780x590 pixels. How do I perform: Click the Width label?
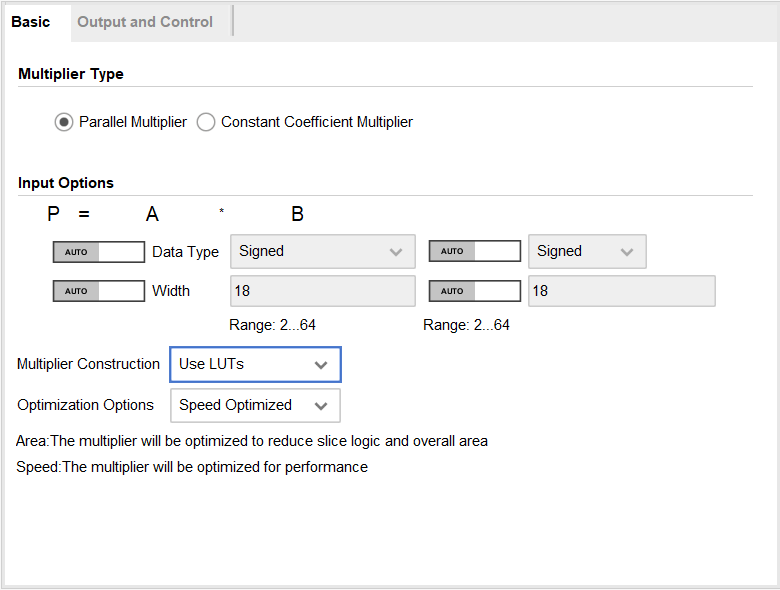point(171,291)
